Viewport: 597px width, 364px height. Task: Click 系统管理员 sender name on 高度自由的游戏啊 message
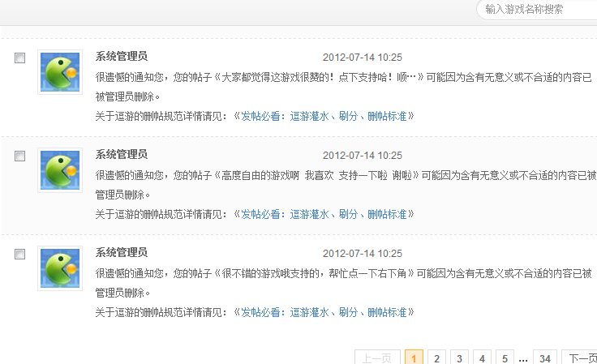click(x=122, y=154)
